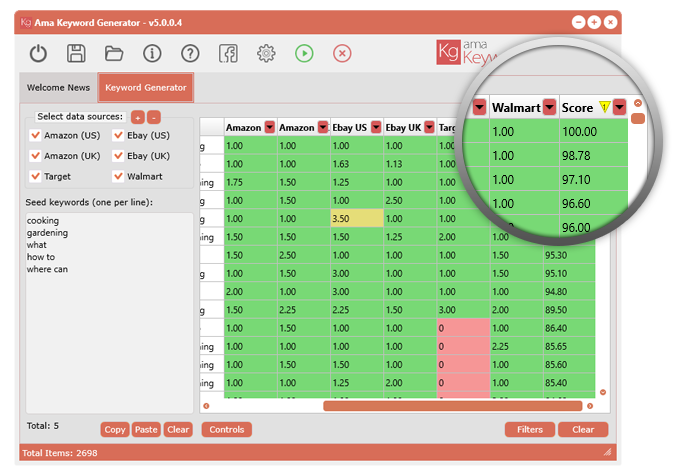Click the resize grip in status bar
This screenshot has width=676, height=476.
607,452
